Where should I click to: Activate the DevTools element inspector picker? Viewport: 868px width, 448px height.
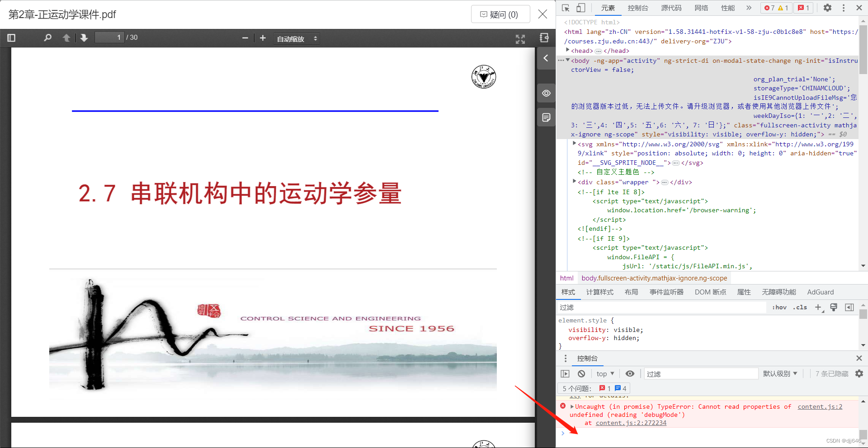coord(566,8)
